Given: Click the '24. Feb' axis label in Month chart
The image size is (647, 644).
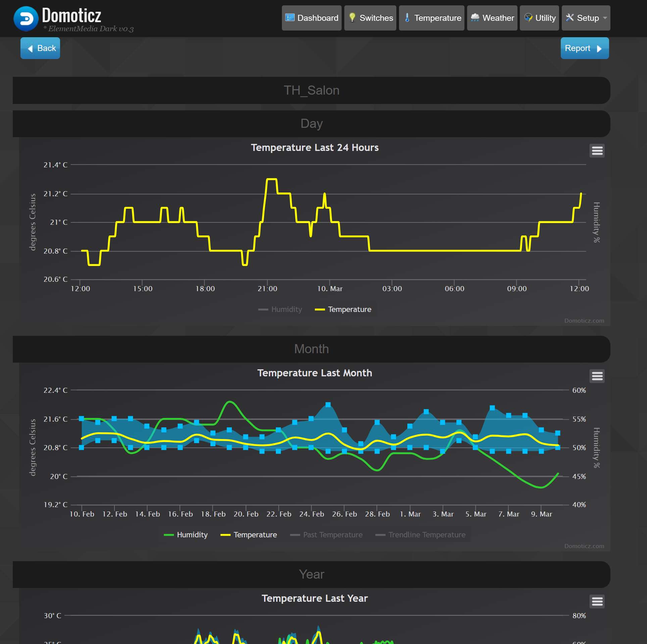Looking at the screenshot, I should click(311, 514).
